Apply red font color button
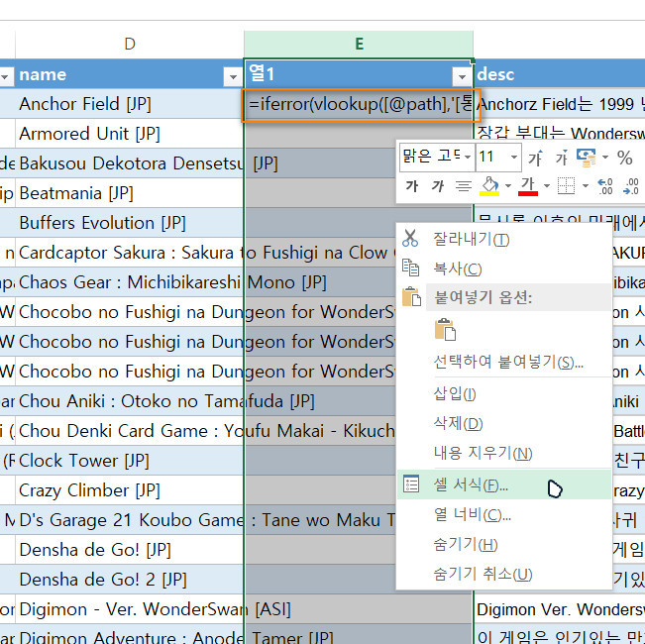 528,186
